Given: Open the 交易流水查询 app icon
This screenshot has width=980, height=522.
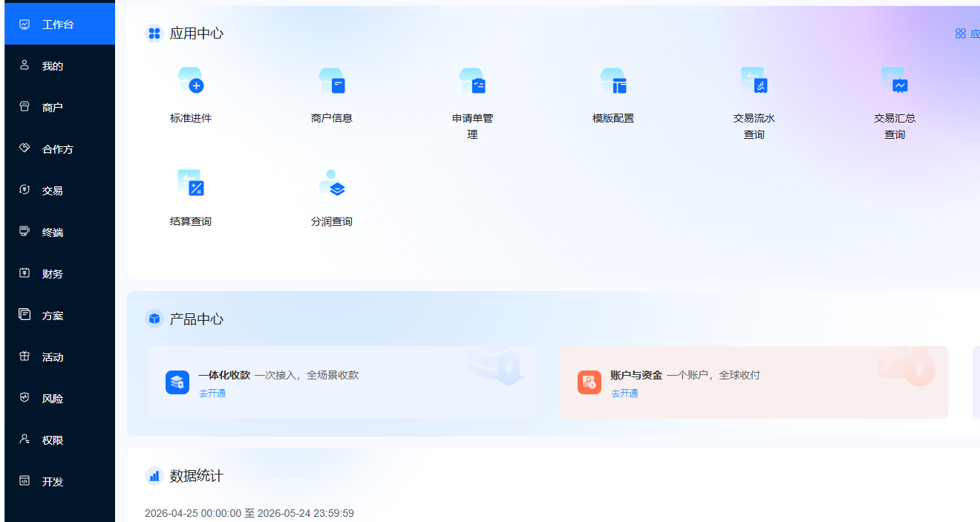Looking at the screenshot, I should click(x=754, y=80).
